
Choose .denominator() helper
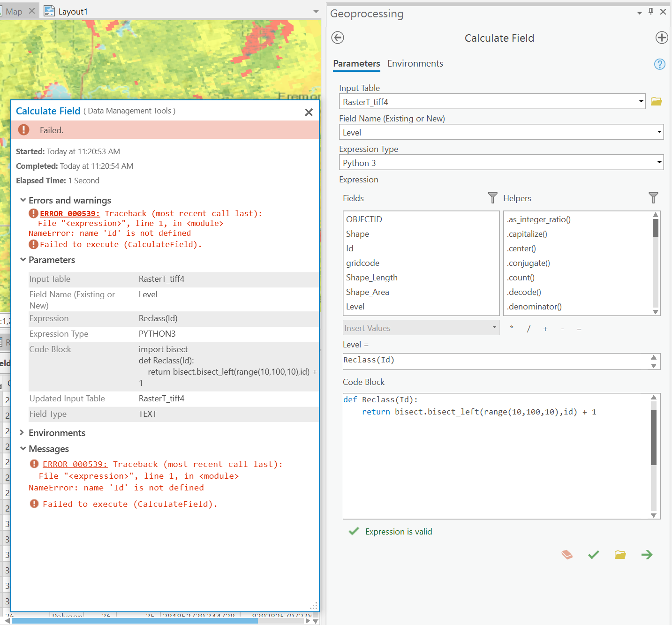pos(534,307)
